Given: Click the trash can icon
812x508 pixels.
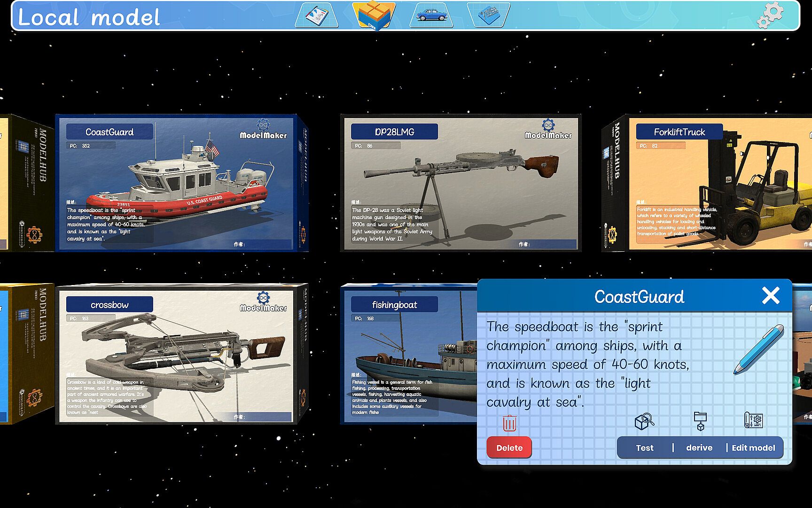Looking at the screenshot, I should (x=509, y=423).
